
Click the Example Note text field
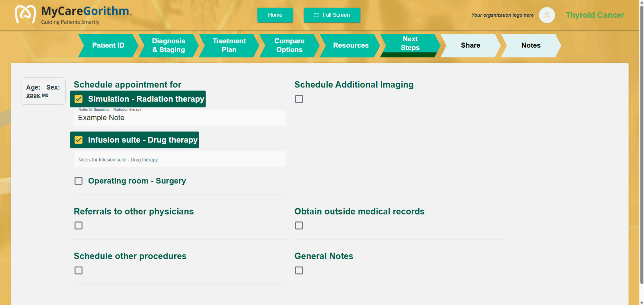pyautogui.click(x=180, y=118)
